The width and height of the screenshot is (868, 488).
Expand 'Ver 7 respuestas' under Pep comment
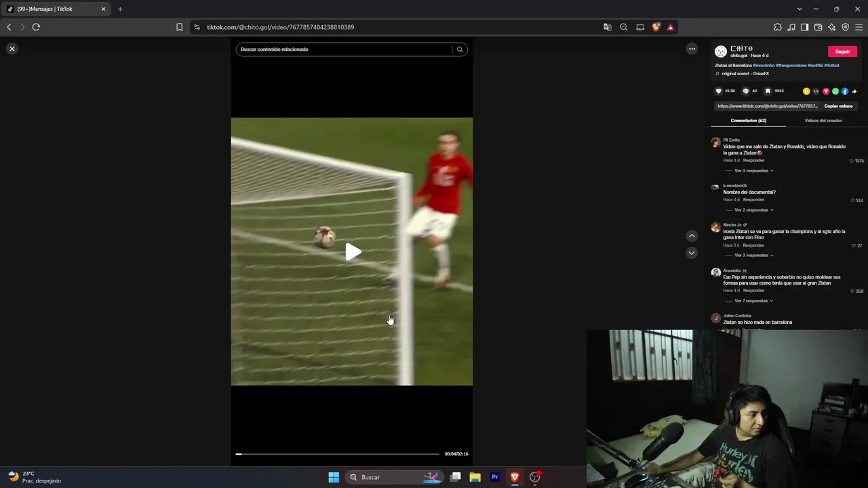(x=753, y=301)
